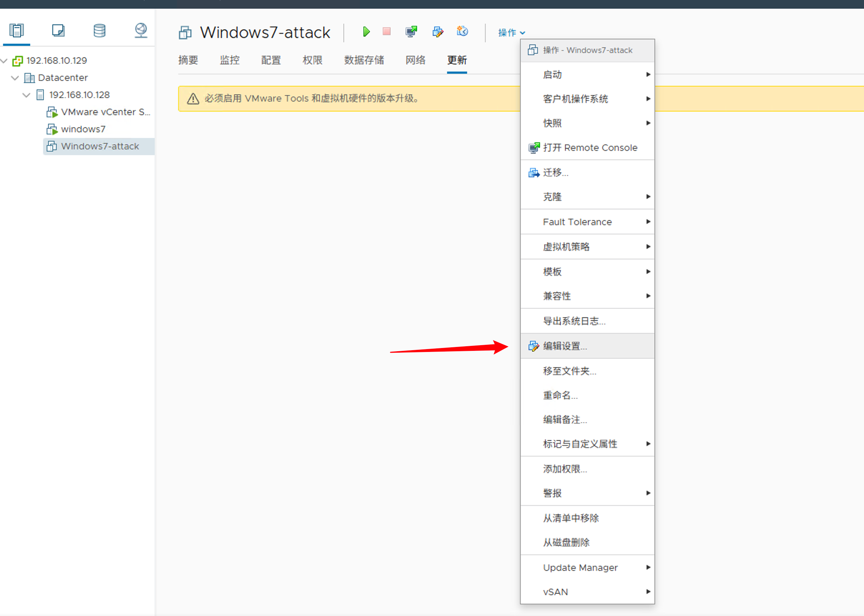Image resolution: width=864 pixels, height=616 pixels.
Task: Select 编辑设置... in the actions menu
Action: (564, 346)
